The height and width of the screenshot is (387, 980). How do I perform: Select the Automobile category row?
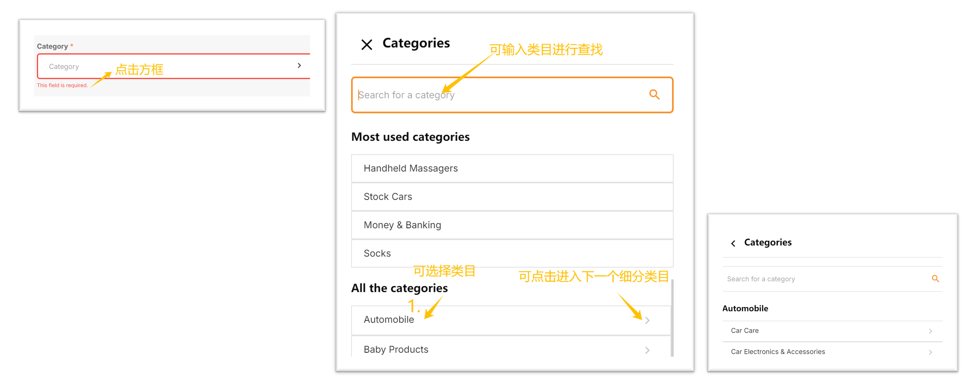(388, 320)
